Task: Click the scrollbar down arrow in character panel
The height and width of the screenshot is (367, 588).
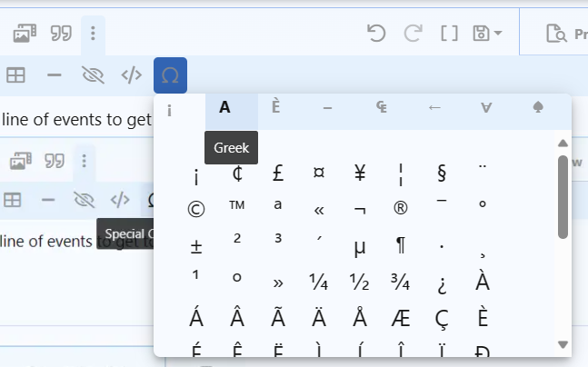Action: point(563,344)
